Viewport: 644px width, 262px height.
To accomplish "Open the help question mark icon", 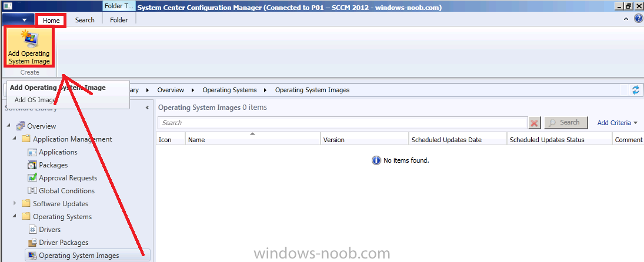I will tap(638, 19).
